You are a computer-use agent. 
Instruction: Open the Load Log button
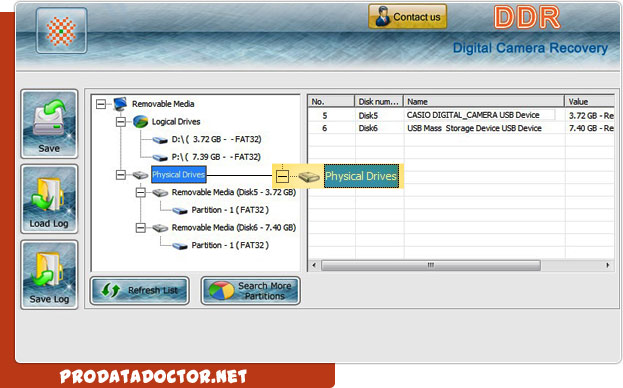[x=49, y=199]
